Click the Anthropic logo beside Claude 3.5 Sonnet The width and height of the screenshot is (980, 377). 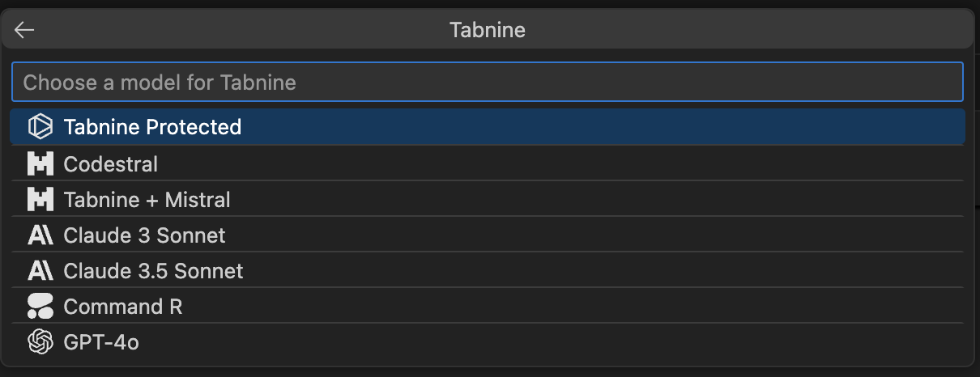point(40,271)
